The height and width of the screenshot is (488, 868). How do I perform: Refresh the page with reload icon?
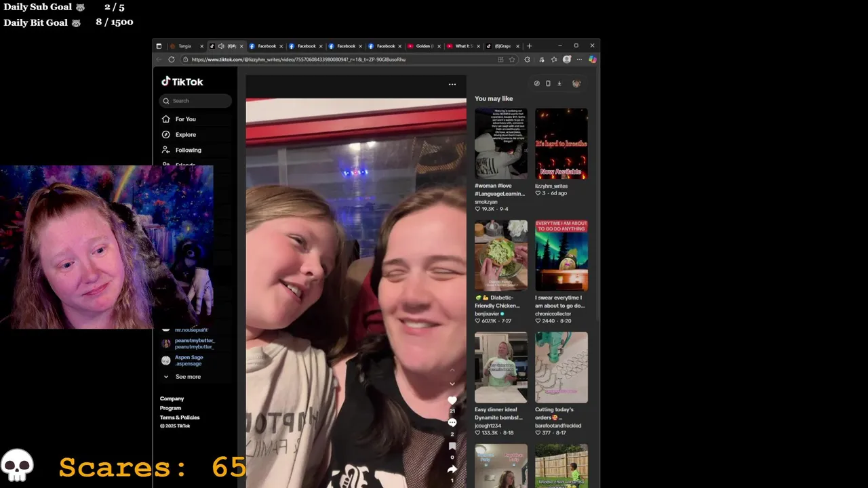(x=172, y=60)
